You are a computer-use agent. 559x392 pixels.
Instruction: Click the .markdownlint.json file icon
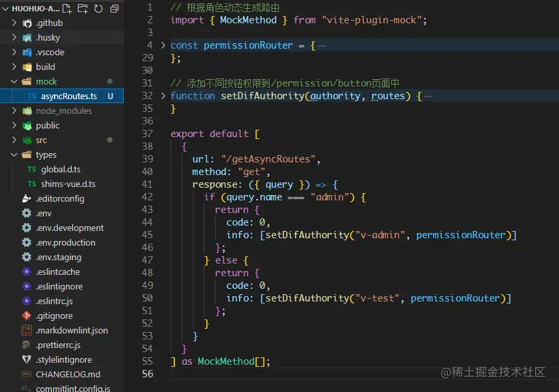tap(27, 330)
